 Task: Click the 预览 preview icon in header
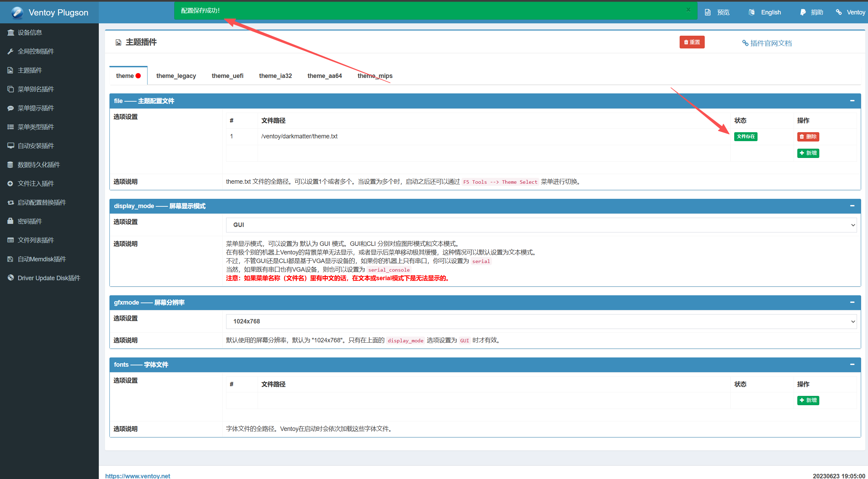click(x=708, y=12)
